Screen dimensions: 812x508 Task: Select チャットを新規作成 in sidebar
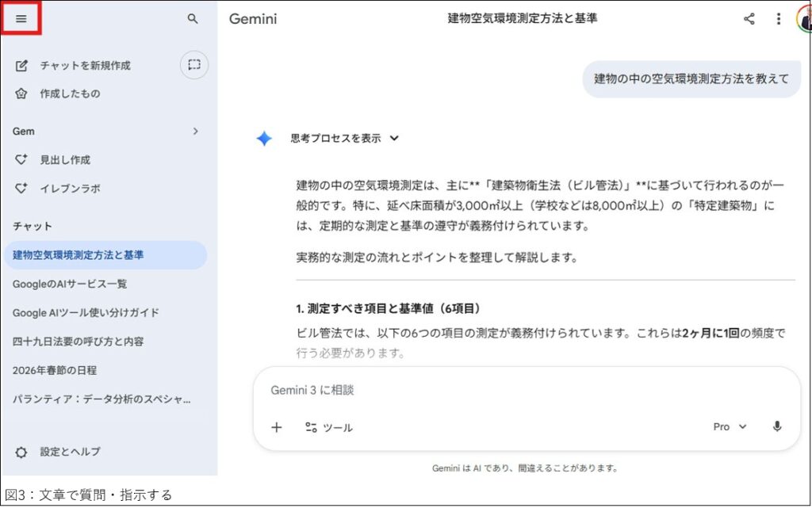[85, 66]
